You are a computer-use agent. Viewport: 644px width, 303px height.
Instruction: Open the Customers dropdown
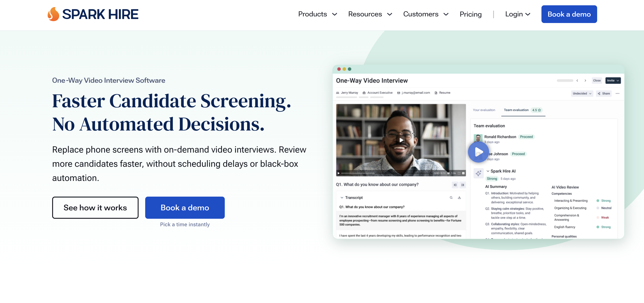(426, 14)
